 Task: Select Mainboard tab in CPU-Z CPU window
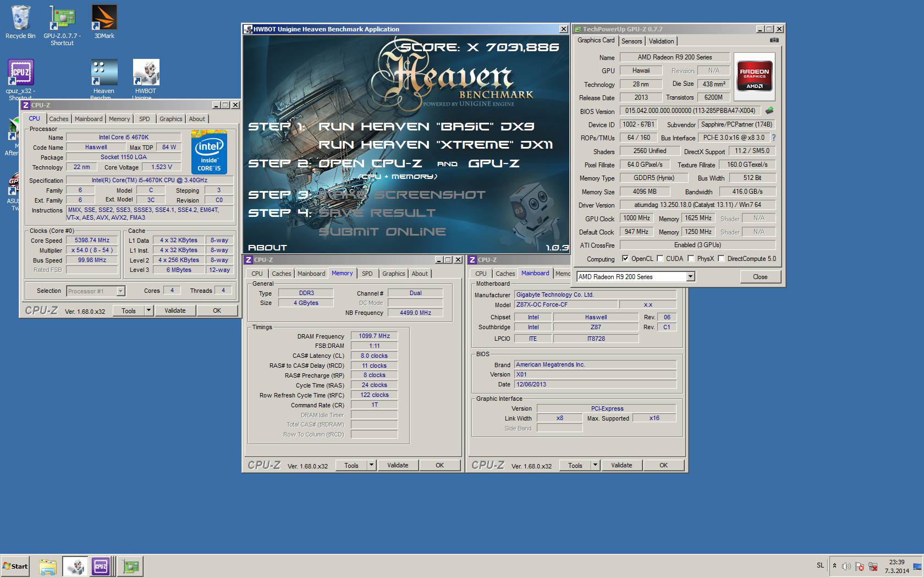coord(89,119)
